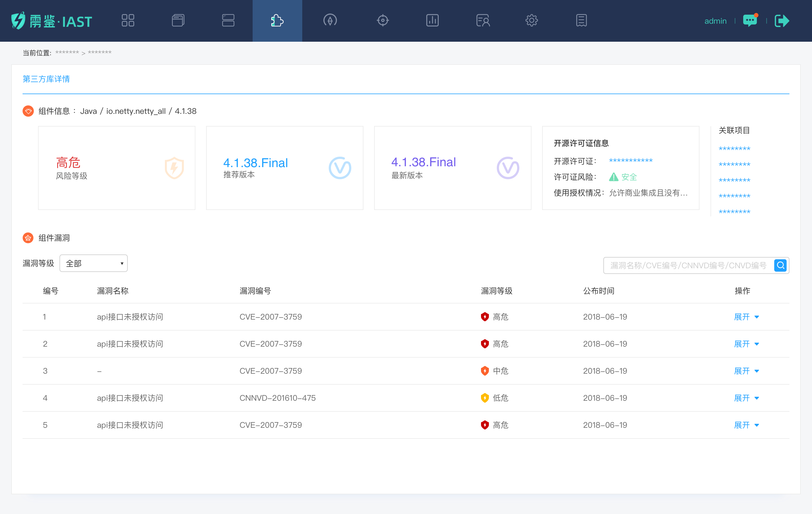Click the 高危 shield icon in row 1
Screen dimensions: 812x514
[485, 316]
